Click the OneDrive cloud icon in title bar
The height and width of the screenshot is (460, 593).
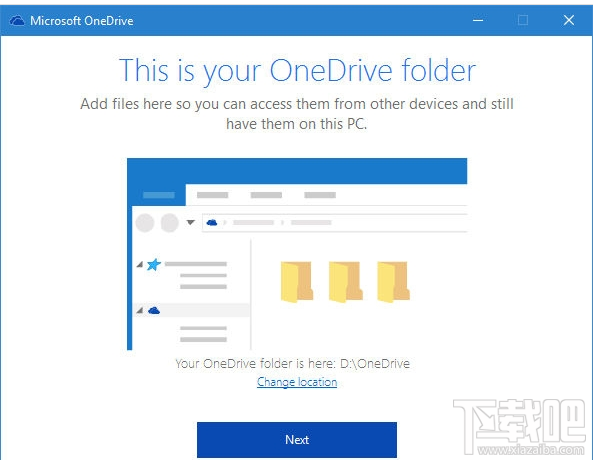(x=17, y=20)
